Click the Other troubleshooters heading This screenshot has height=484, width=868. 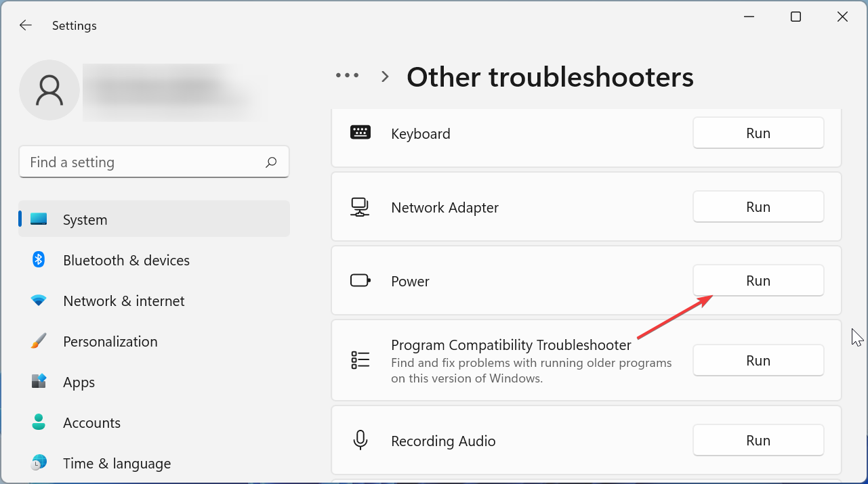tap(550, 76)
